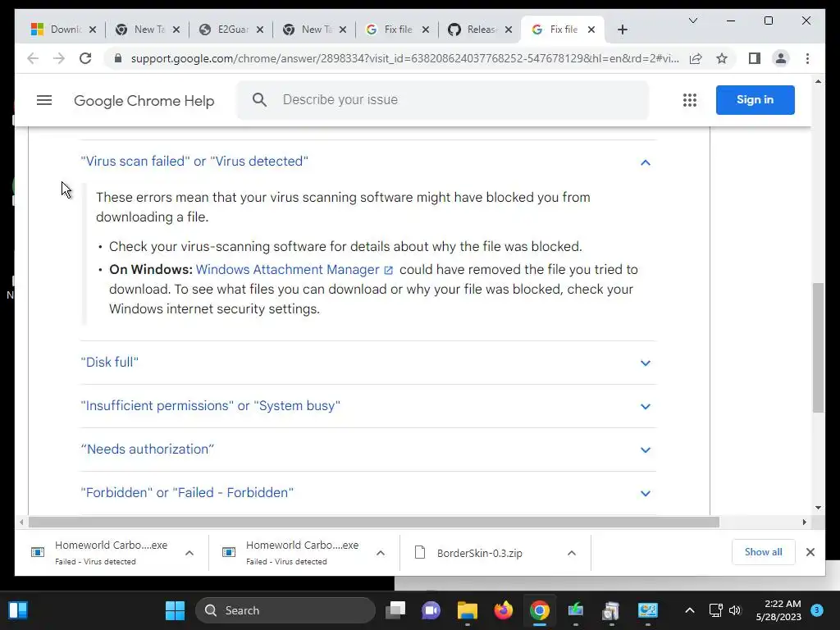Screen dimensions: 840x630
Task: Open the Google Chrome Help hamburger menu
Action: click(44, 100)
